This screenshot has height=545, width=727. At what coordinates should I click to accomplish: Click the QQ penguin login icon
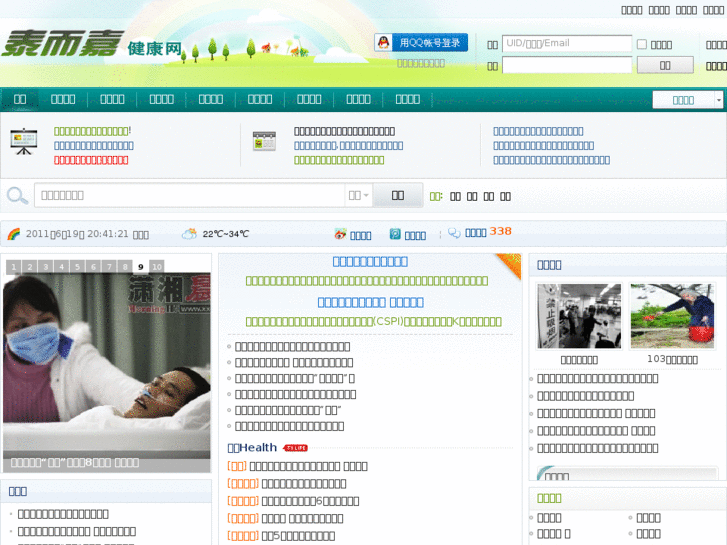coord(383,43)
